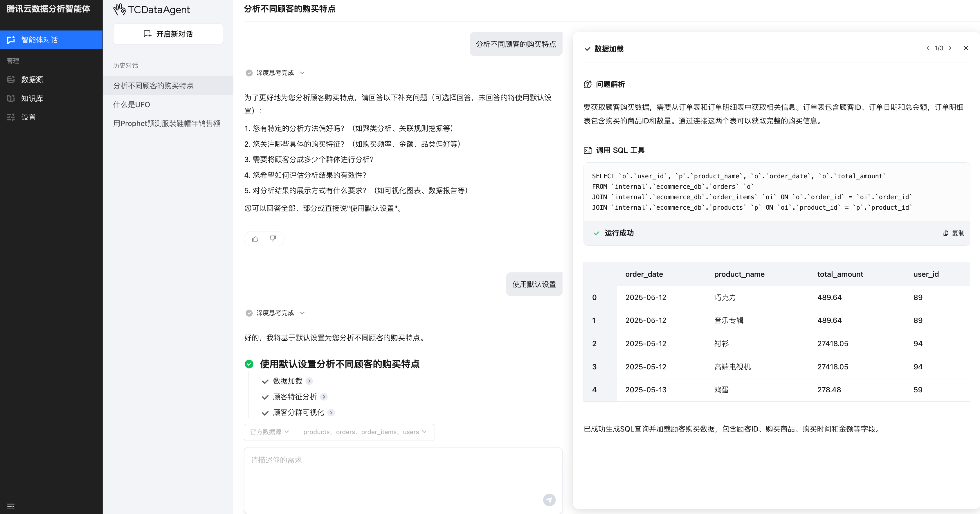The height and width of the screenshot is (514, 980).
Task: Close the 数据加载 detail panel
Action: 965,48
